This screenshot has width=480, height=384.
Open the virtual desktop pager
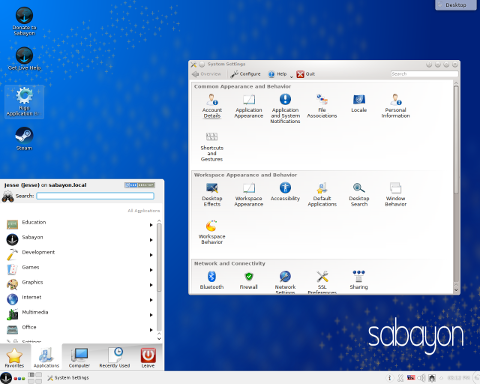click(35, 378)
